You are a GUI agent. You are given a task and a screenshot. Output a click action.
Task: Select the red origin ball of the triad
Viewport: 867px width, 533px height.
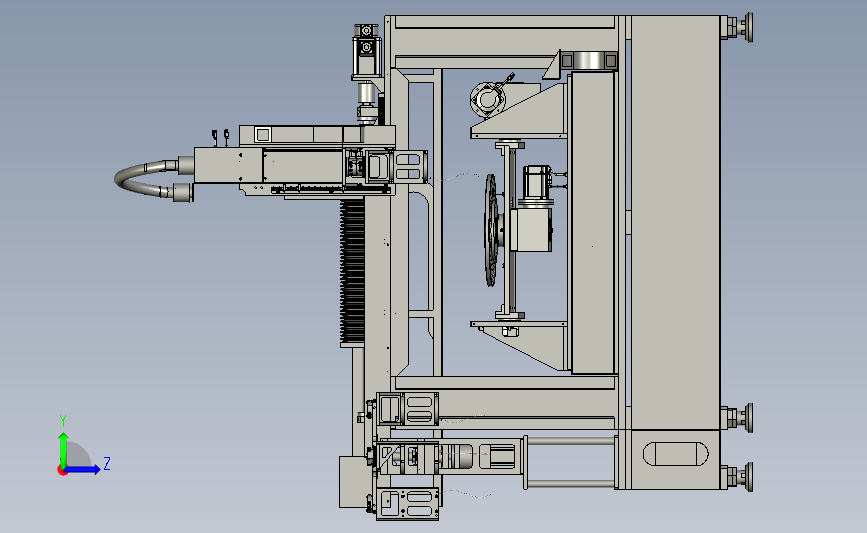click(x=62, y=471)
